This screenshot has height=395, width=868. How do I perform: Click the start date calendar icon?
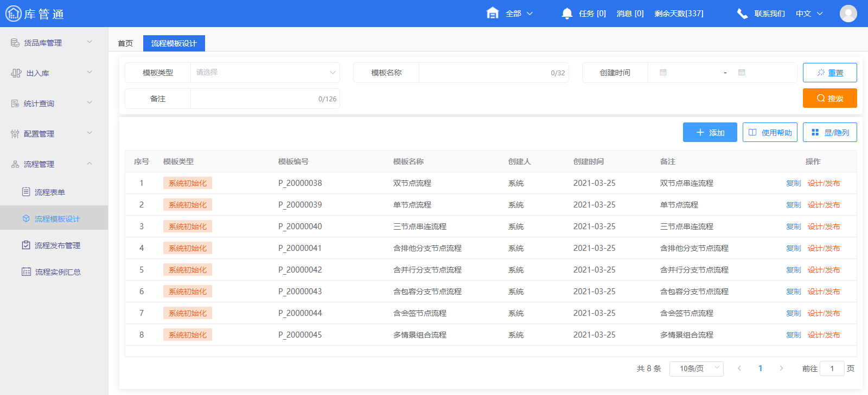tap(663, 73)
